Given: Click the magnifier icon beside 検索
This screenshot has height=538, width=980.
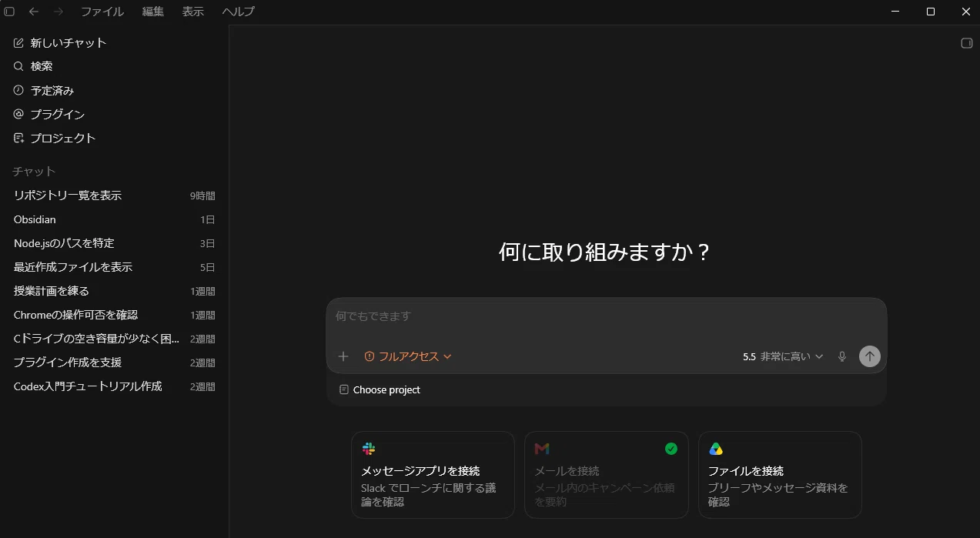Looking at the screenshot, I should pos(19,66).
